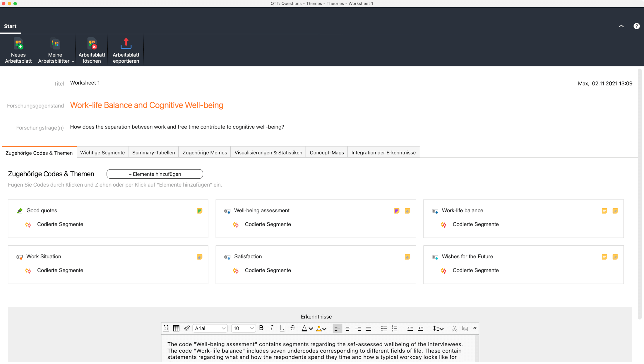The image size is (644, 364).
Task: Collapse the ribbon with the chevron arrow
Action: [x=621, y=26]
